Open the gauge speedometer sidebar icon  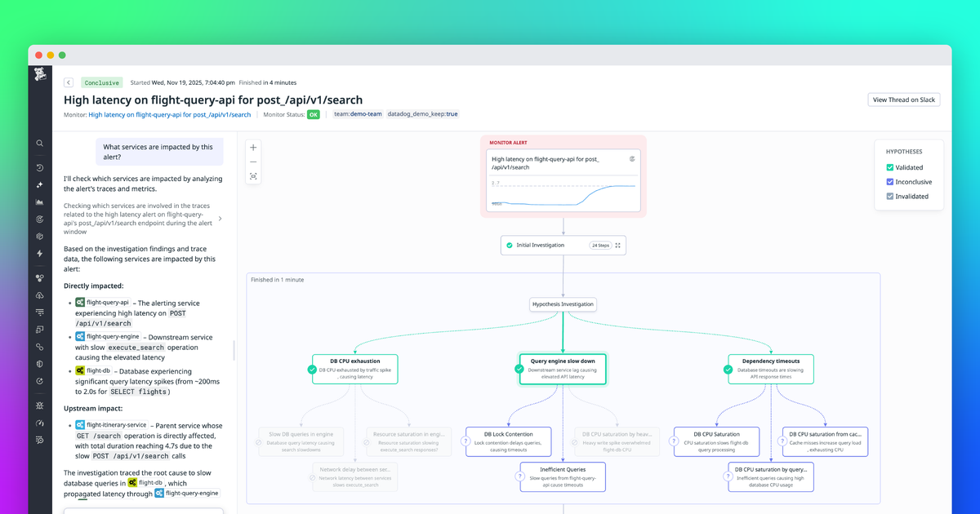pyautogui.click(x=39, y=423)
